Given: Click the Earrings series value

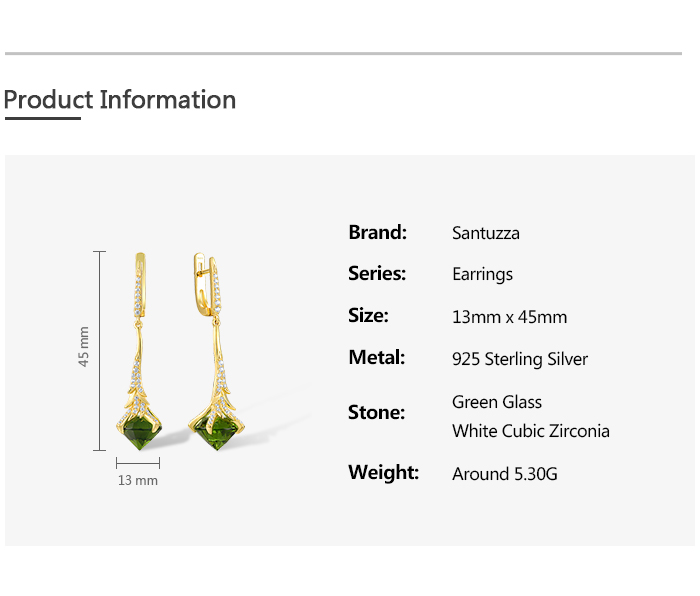Looking at the screenshot, I should [x=482, y=275].
